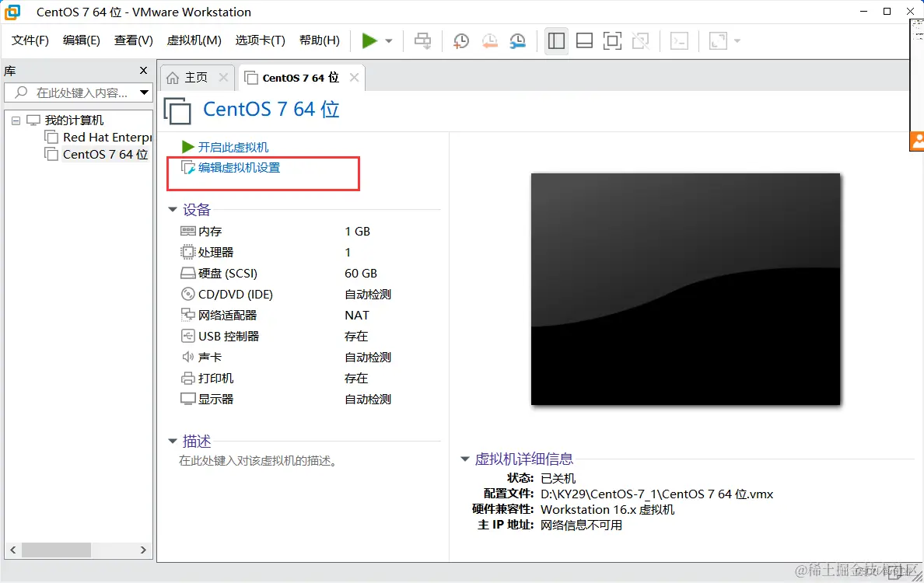Click the 打印机 printer icon
Screen dimensions: 924x583
(x=188, y=378)
